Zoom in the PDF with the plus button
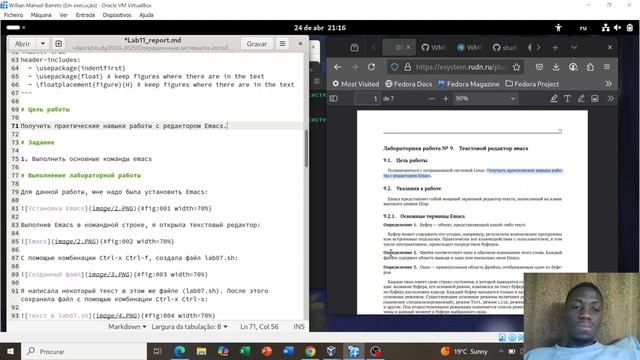 (445, 99)
